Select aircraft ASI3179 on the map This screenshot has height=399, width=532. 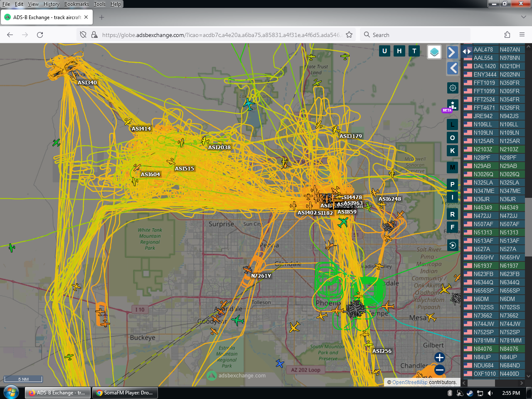[x=336, y=129]
